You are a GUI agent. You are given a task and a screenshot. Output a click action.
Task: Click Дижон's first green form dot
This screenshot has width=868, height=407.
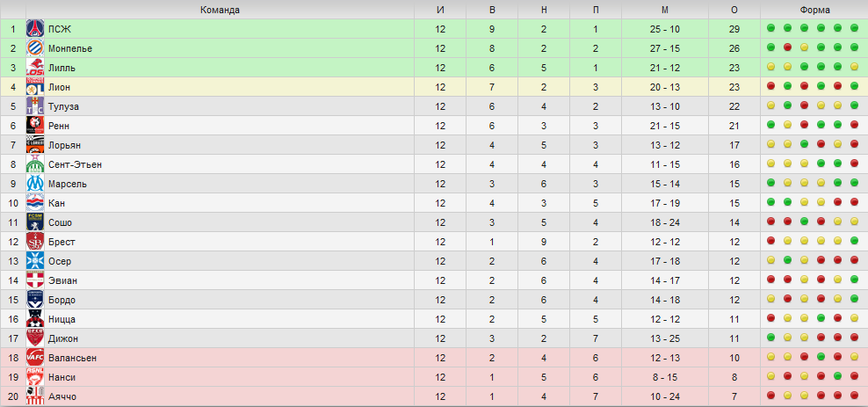(770, 338)
